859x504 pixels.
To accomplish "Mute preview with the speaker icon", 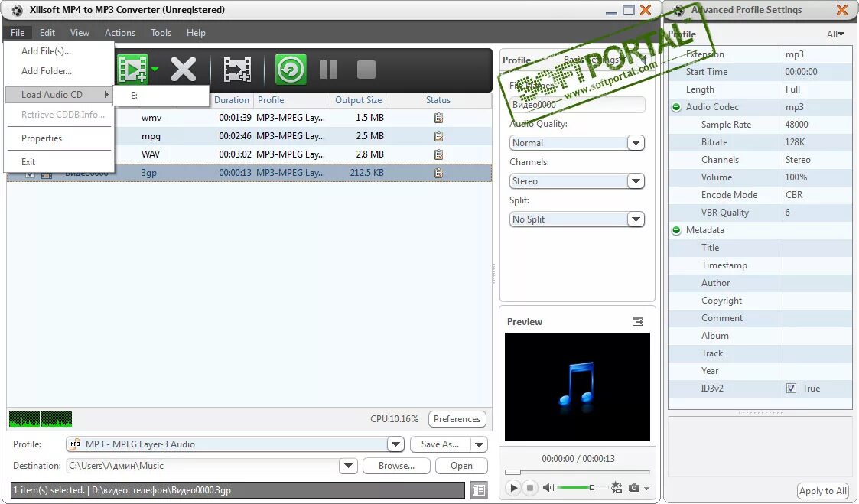I will click(548, 487).
